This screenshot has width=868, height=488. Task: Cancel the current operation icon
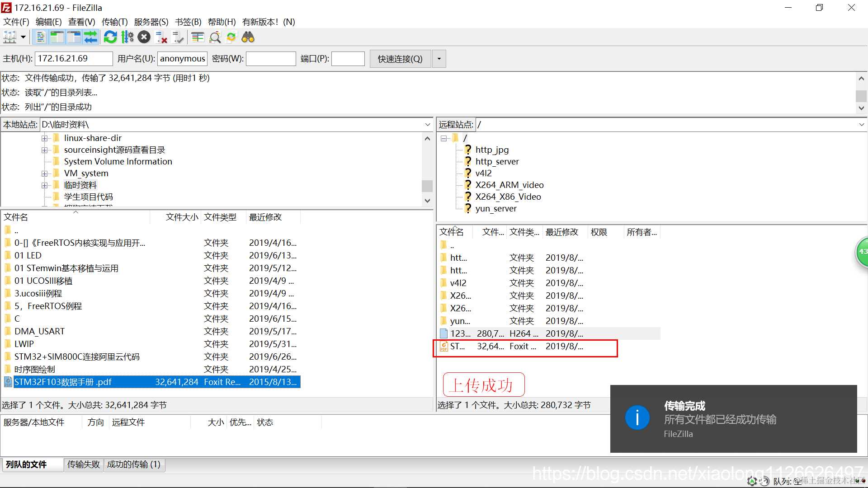(x=144, y=37)
